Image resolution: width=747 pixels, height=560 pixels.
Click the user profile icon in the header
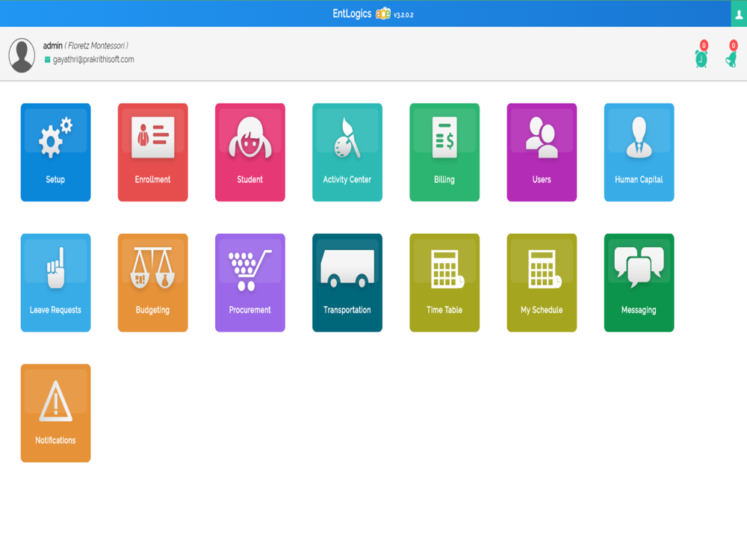[739, 14]
